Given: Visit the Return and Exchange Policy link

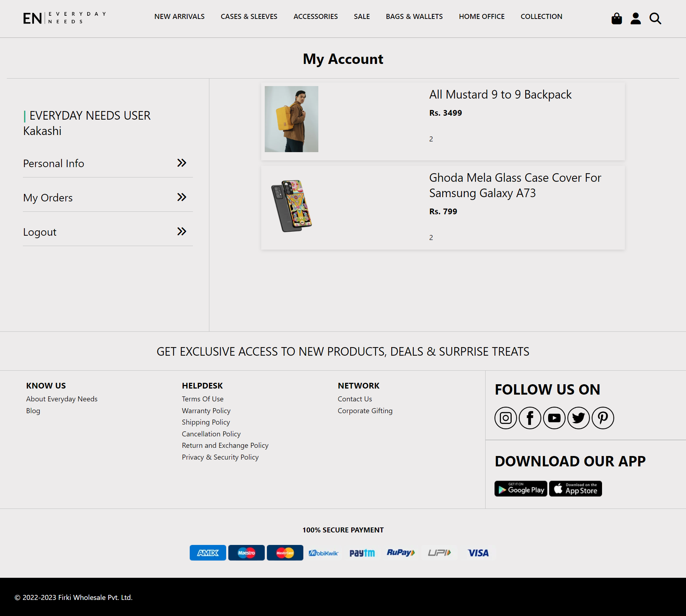Looking at the screenshot, I should pos(225,445).
